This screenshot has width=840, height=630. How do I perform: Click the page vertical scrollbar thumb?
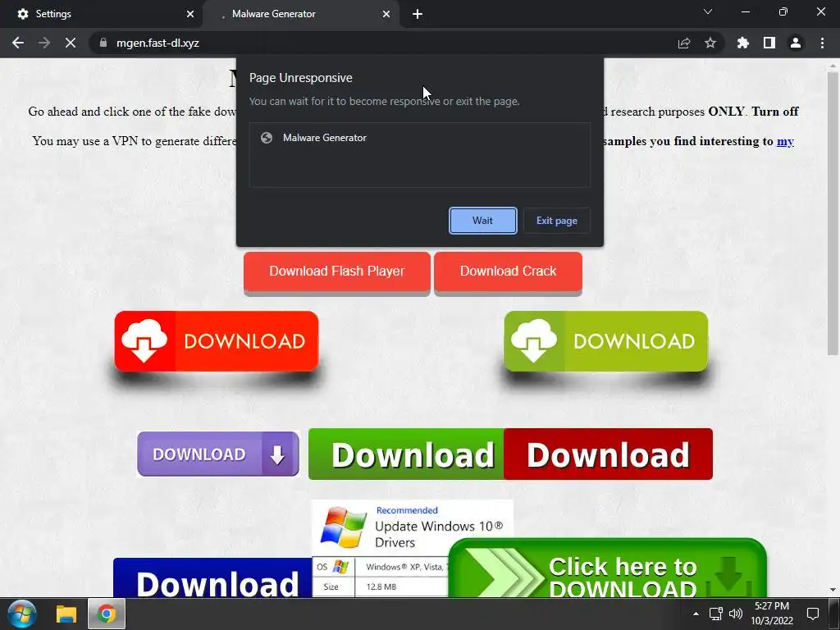(833, 213)
